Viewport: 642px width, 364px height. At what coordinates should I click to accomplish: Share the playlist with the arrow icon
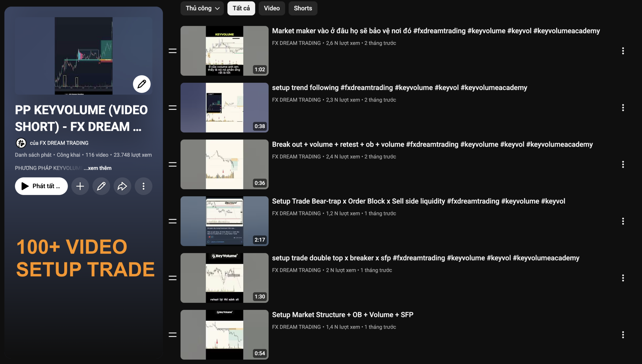coord(122,186)
